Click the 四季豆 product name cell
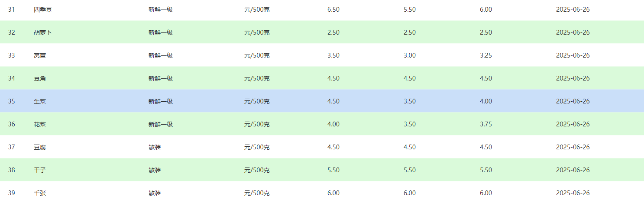This screenshot has height=203, width=644. click(43, 10)
